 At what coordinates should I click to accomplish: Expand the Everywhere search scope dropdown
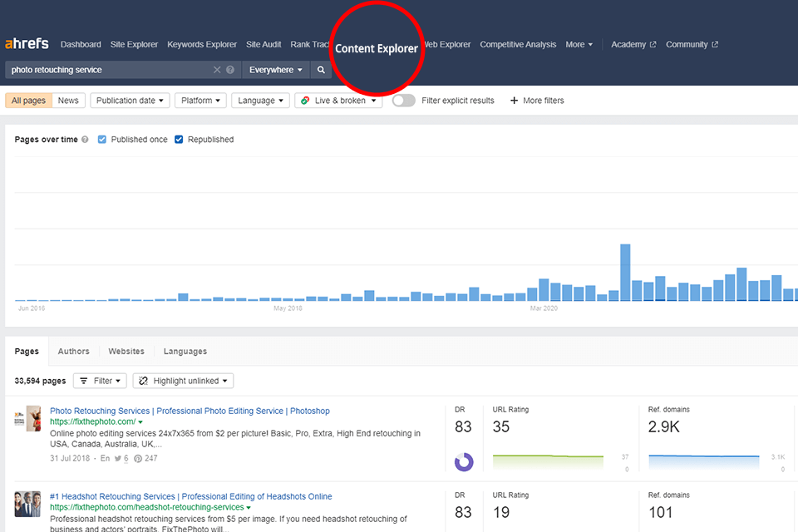275,70
